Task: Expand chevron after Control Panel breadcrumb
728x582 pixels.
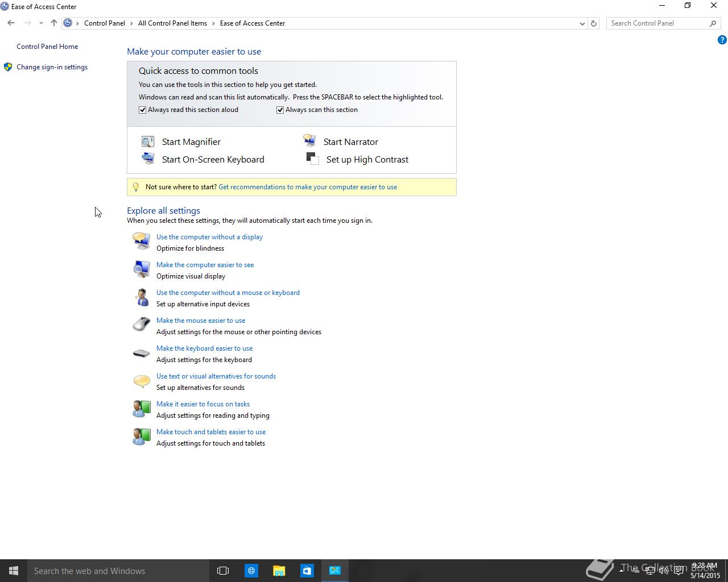Action: click(x=131, y=23)
